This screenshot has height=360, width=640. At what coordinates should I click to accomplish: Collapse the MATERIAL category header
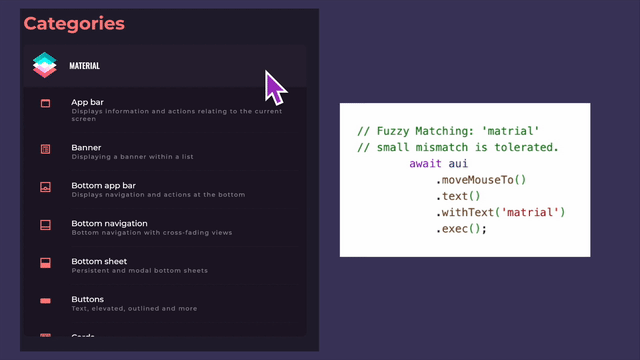(x=165, y=66)
